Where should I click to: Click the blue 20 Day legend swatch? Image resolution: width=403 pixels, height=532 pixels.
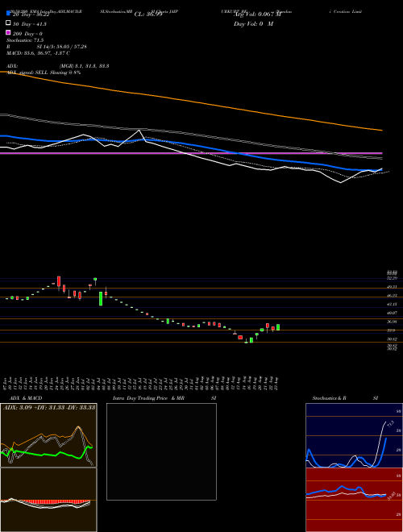click(x=9, y=14)
